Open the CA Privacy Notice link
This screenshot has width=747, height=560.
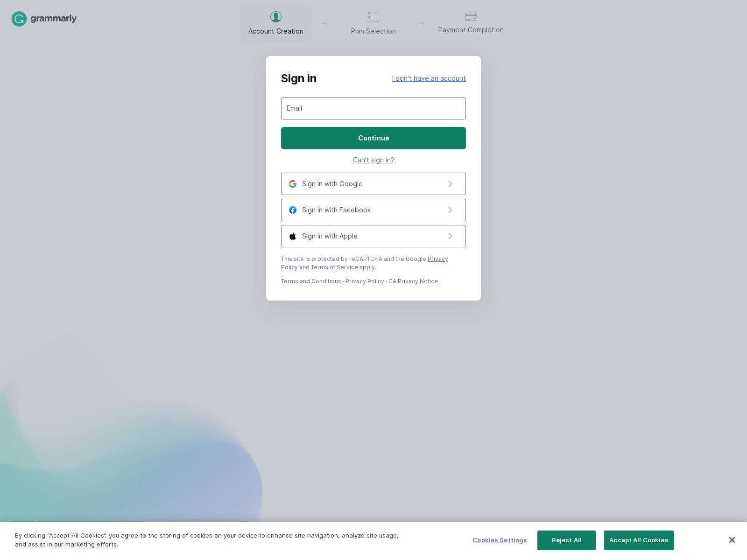coord(413,281)
